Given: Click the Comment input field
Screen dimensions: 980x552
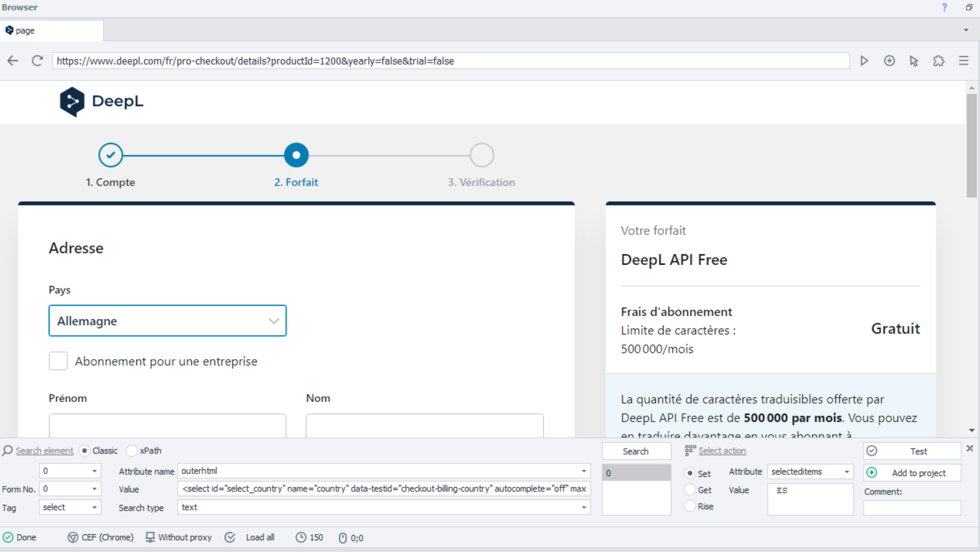Looking at the screenshot, I should coord(912,508).
